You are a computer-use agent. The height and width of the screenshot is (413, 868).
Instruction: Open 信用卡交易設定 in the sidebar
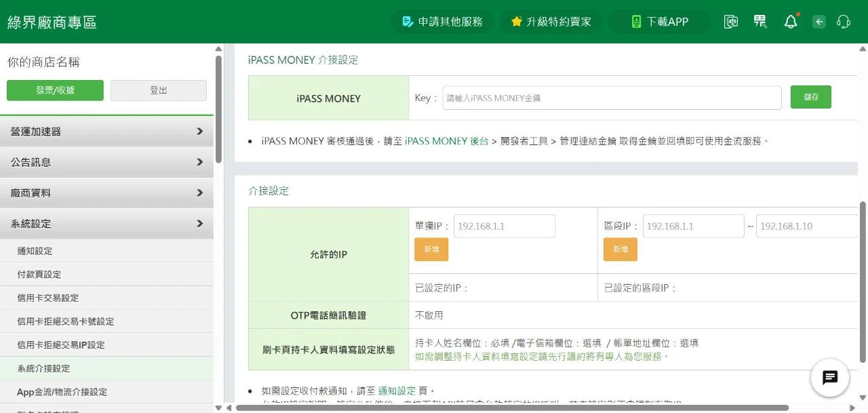click(106, 298)
